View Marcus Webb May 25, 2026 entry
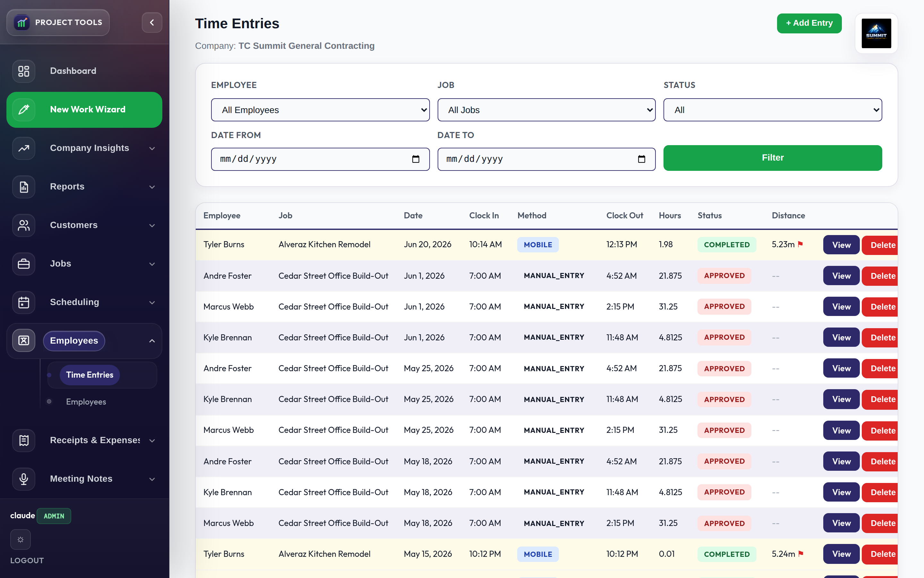 pos(841,430)
